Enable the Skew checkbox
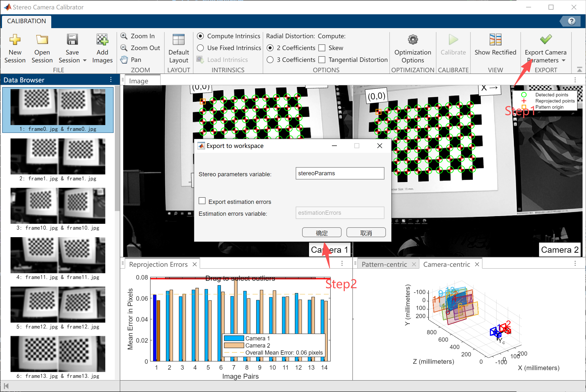The image size is (586, 392). point(322,48)
